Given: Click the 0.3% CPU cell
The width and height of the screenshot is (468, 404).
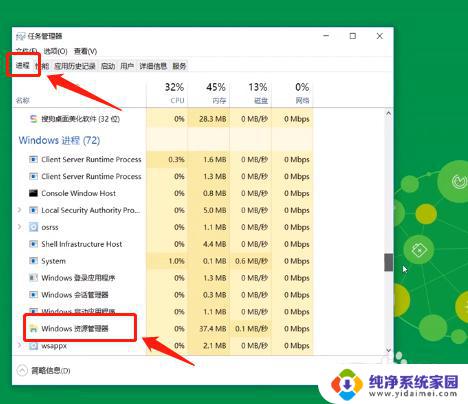Looking at the screenshot, I should pyautogui.click(x=167, y=159).
